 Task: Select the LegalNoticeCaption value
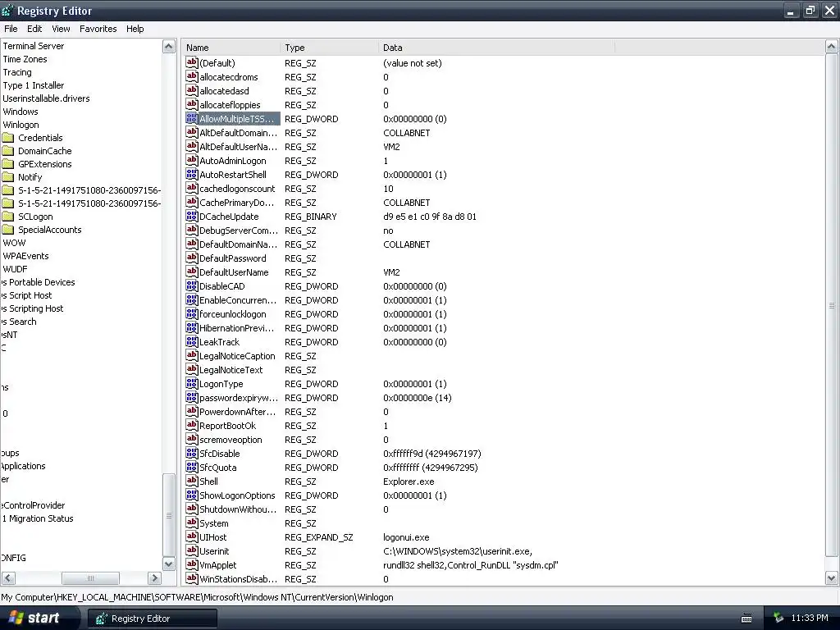237,356
